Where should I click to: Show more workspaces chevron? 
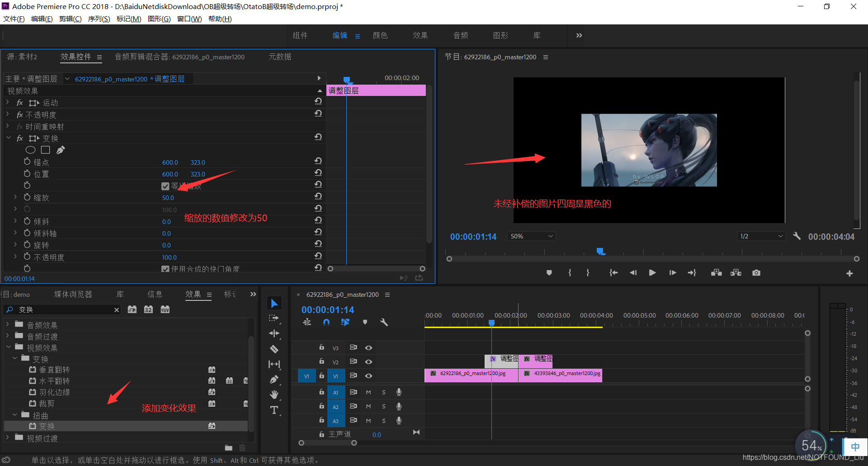tap(579, 35)
